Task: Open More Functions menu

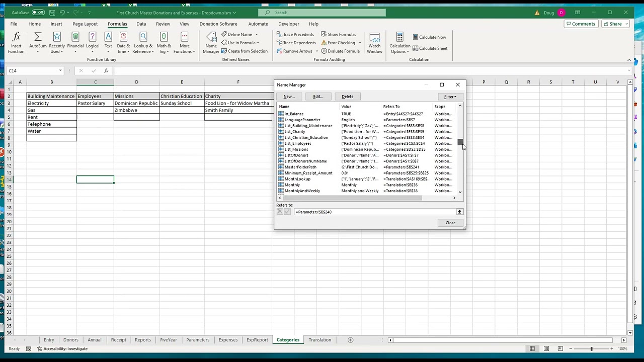Action: point(185,42)
